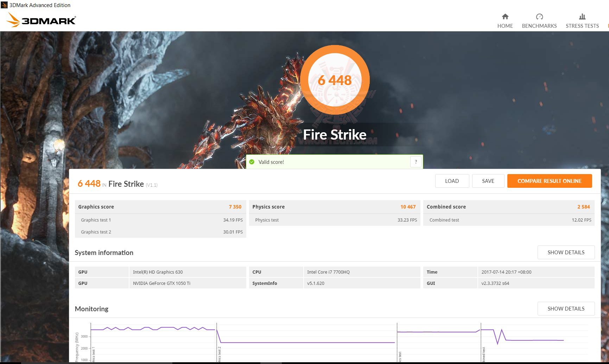Screen dimensions: 609x364
Task: Click the SystemInfo version v5.1.620
Action: pos(316,283)
